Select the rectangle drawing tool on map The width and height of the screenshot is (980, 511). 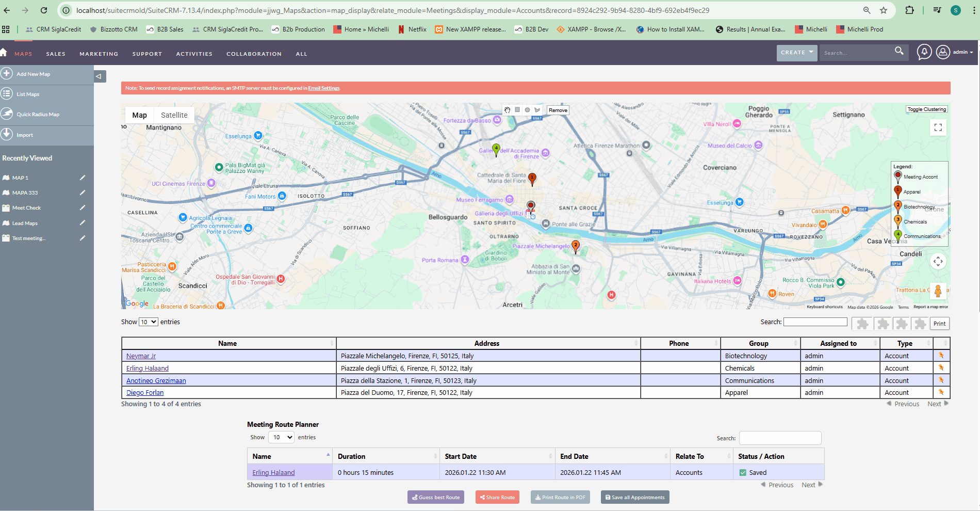point(517,110)
